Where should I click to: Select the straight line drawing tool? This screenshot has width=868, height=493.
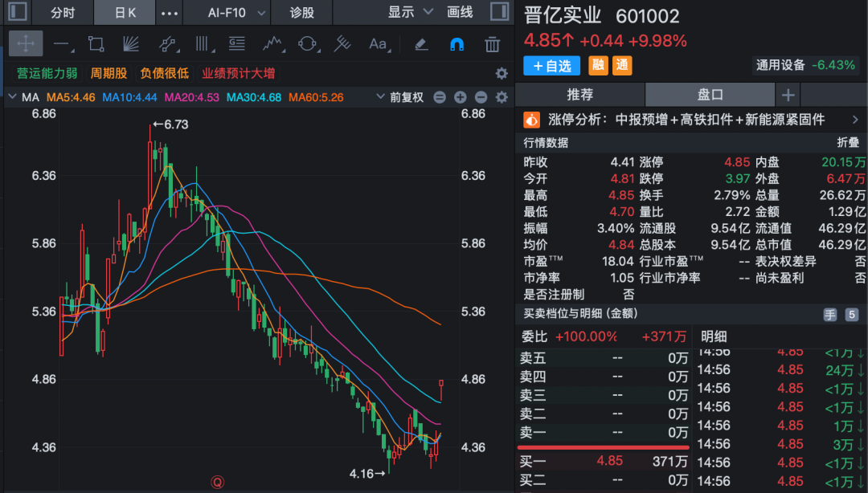pos(62,44)
